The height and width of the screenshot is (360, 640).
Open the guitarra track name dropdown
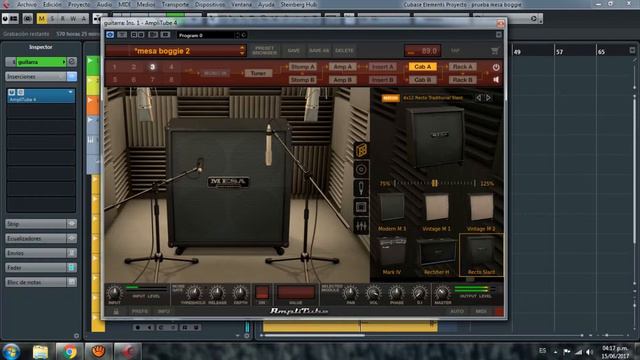(64, 62)
